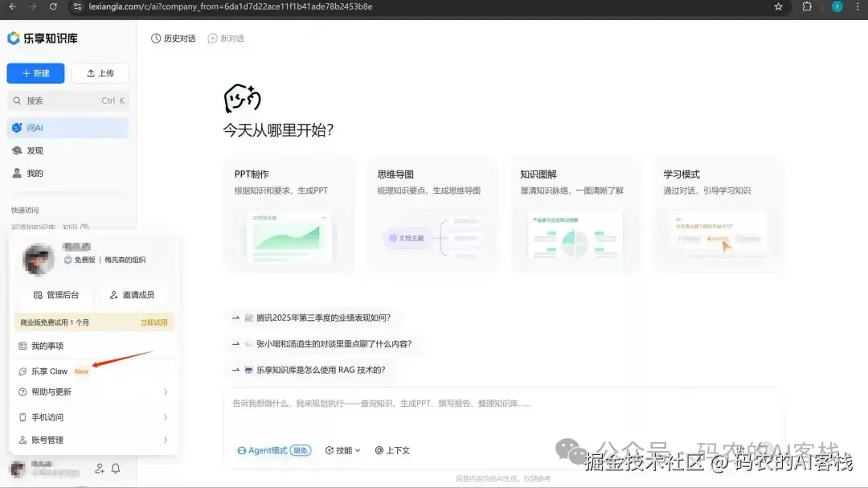
Task: Open the notification bell icon
Action: coord(116,469)
